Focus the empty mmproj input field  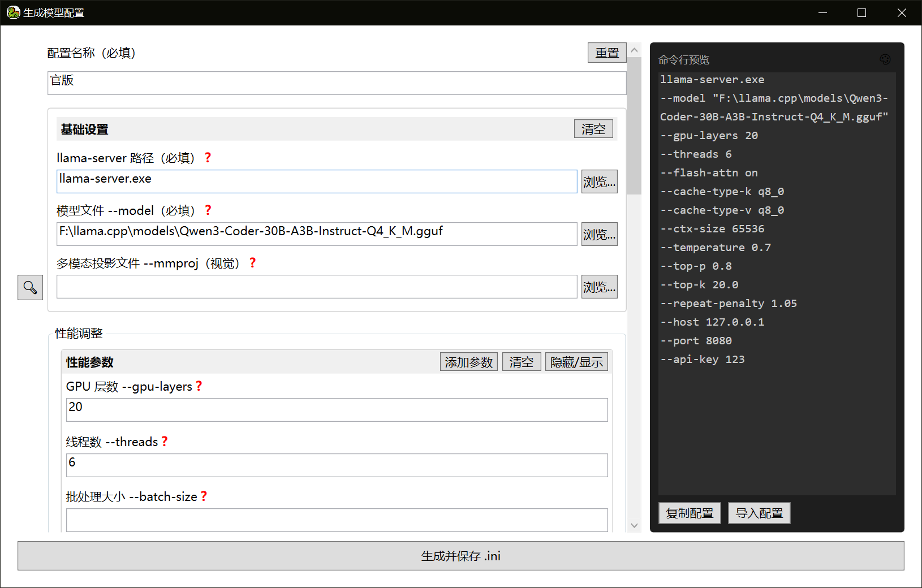coord(317,287)
